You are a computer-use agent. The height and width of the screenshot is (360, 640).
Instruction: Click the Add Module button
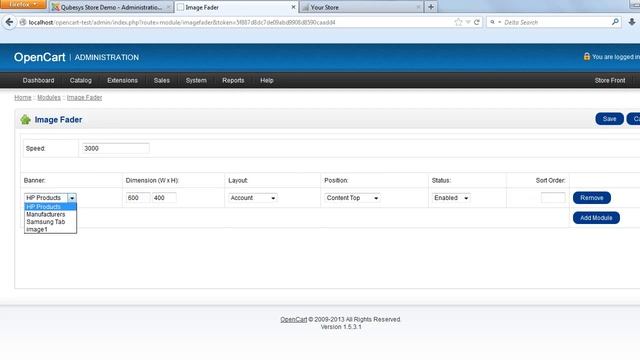(x=596, y=218)
